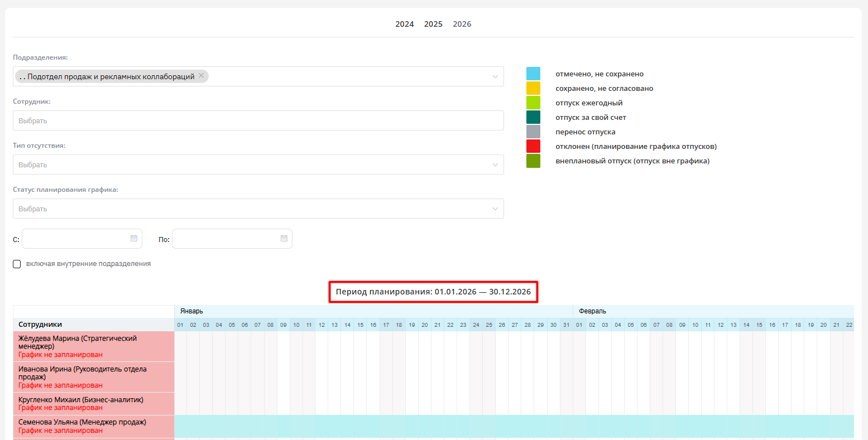
Task: Switch to the 2025 year tab
Action: pos(433,24)
